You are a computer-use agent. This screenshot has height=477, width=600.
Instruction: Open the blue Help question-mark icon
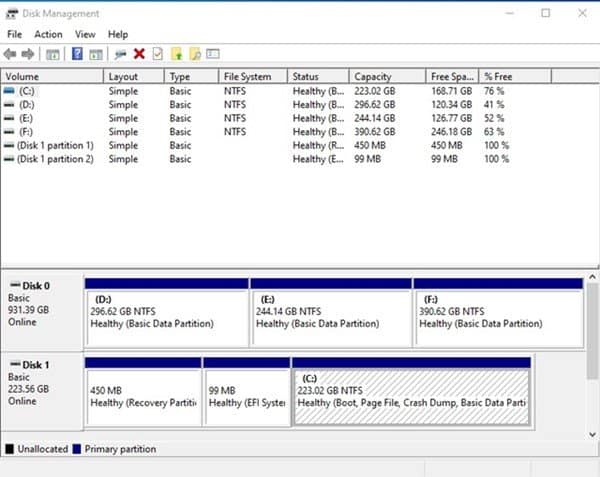tap(77, 54)
